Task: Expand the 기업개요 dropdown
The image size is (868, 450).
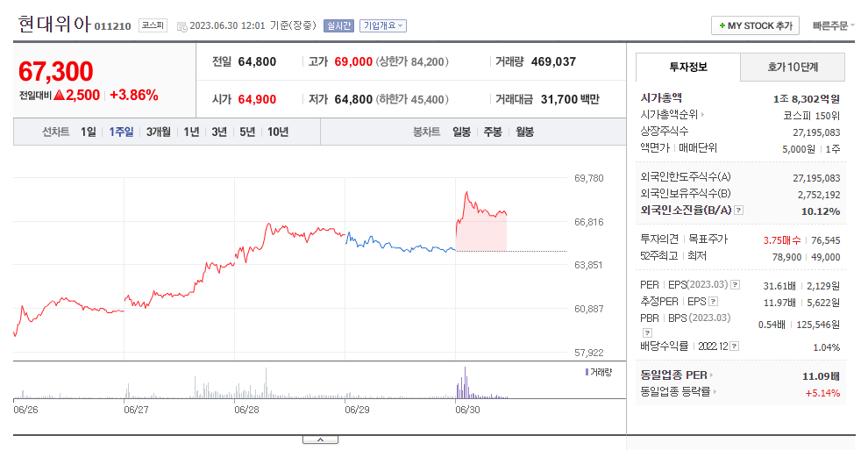Action: pos(383,25)
